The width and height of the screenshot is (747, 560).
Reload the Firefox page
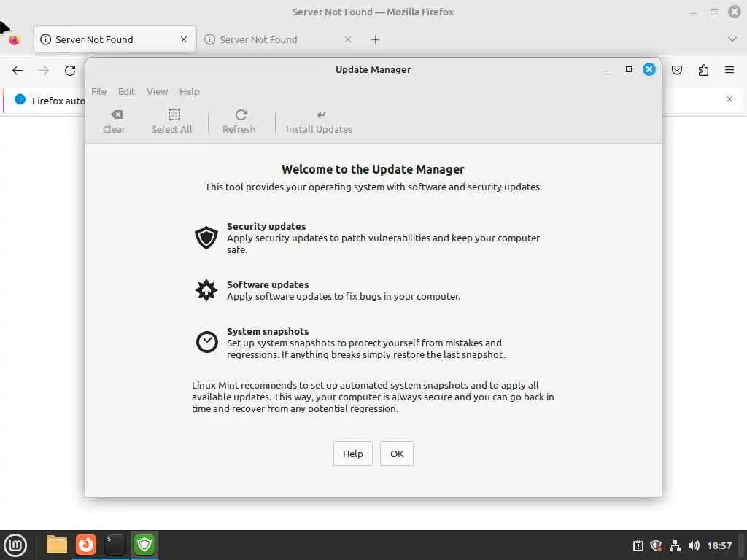[70, 71]
